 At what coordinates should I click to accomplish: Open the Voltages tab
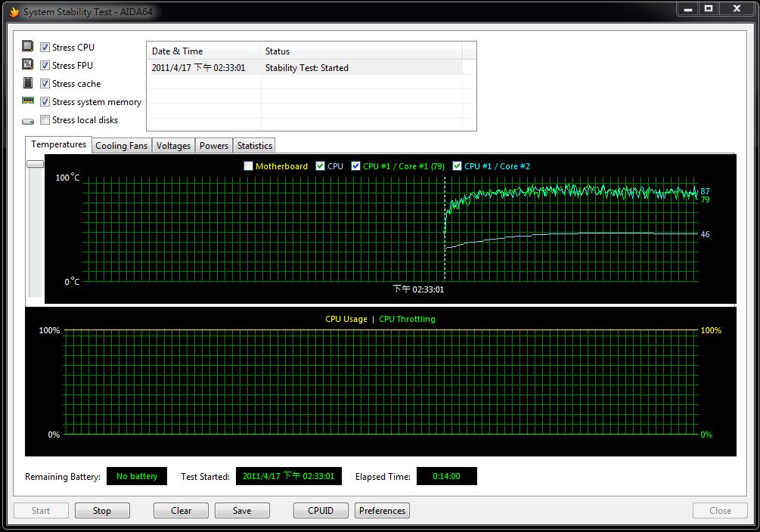(173, 146)
